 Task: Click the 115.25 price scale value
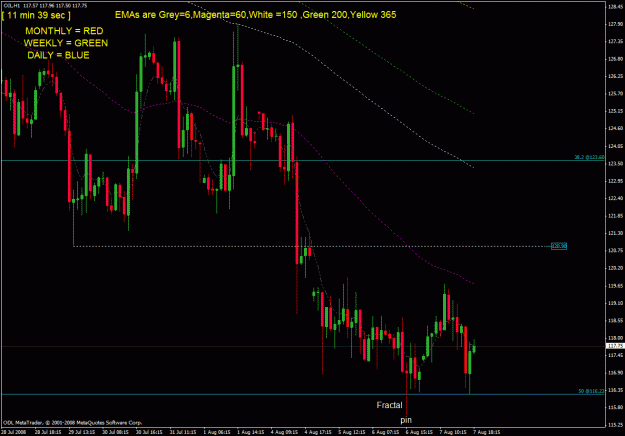[x=616, y=425]
